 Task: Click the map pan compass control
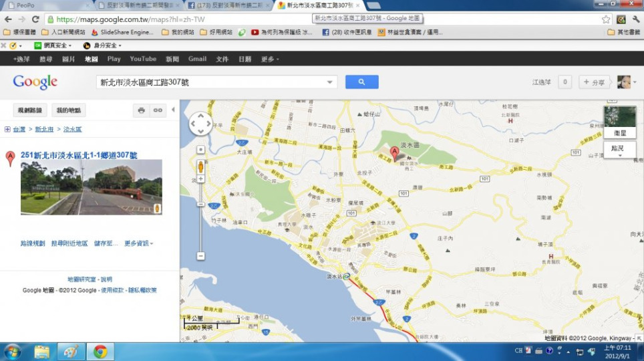click(x=200, y=124)
